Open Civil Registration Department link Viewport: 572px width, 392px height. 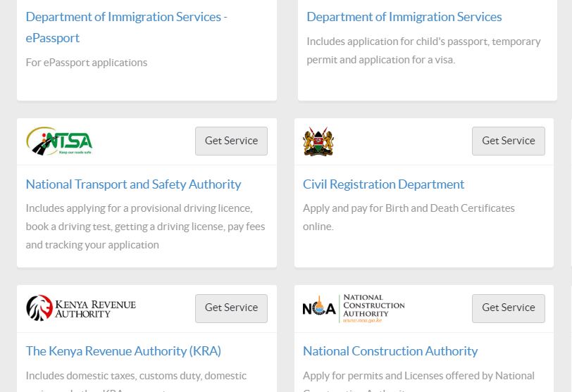[383, 184]
